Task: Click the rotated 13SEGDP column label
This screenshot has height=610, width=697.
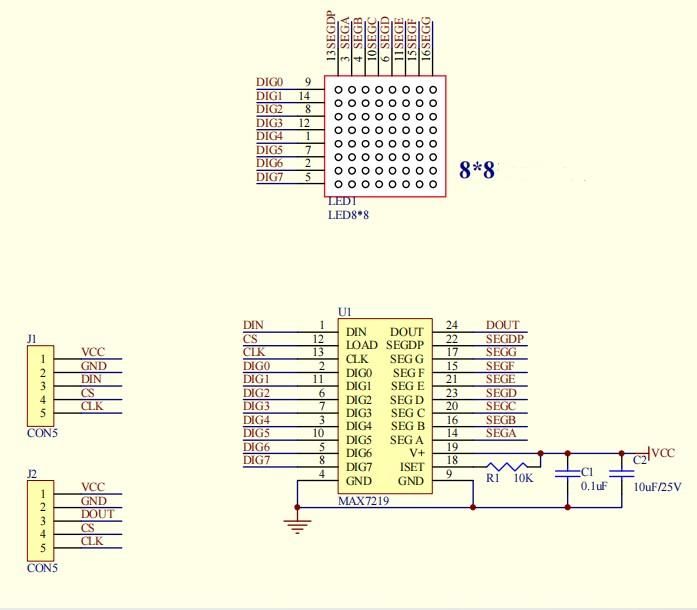Action: 331,36
